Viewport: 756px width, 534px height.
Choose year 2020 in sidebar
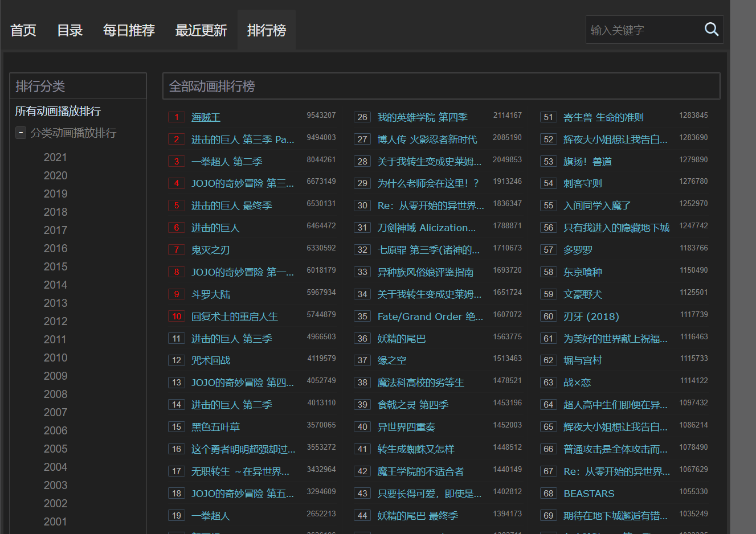[x=55, y=175]
